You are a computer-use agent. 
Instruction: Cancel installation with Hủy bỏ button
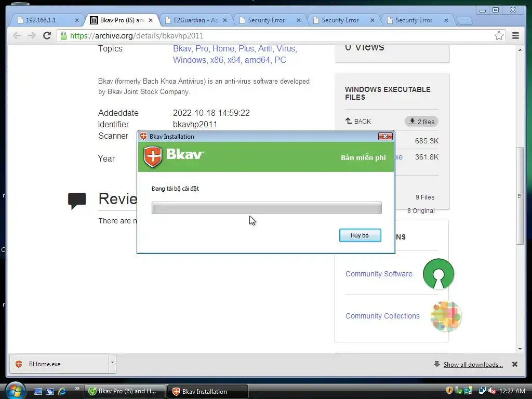click(360, 235)
